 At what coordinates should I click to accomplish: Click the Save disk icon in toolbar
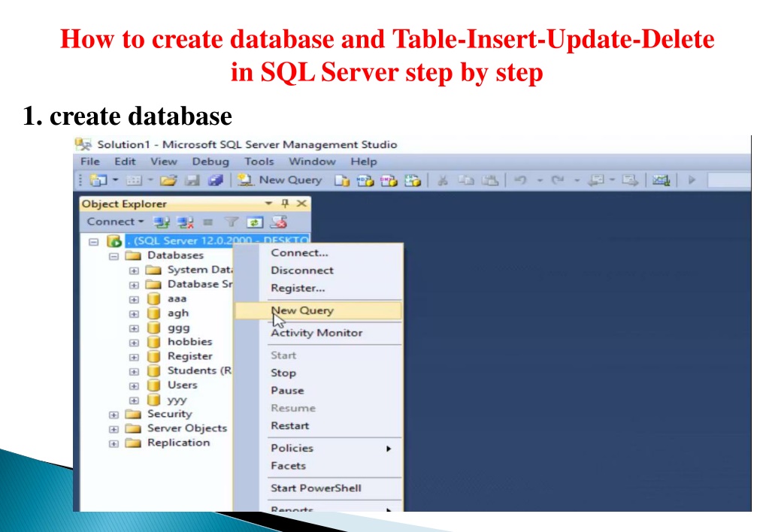[192, 180]
